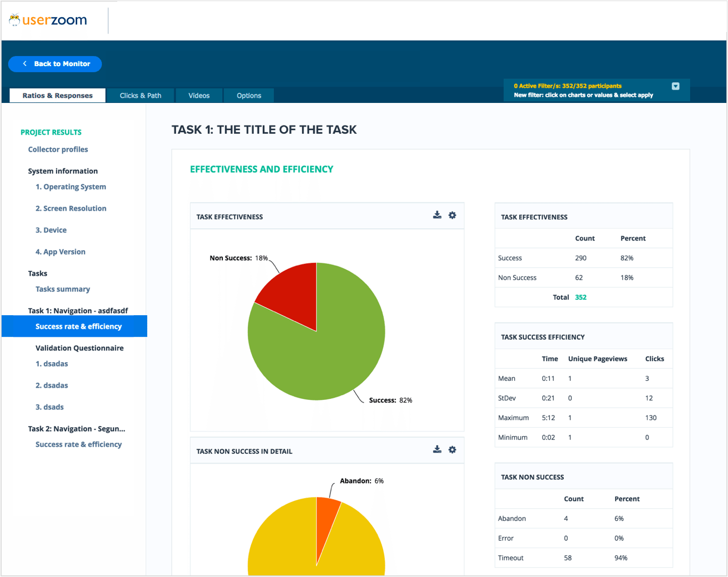The width and height of the screenshot is (728, 577).
Task: Click the Total 352 participants link
Action: tap(580, 297)
